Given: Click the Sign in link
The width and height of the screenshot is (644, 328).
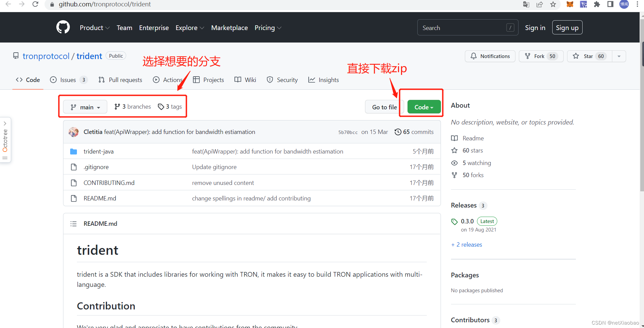Looking at the screenshot, I should [535, 28].
